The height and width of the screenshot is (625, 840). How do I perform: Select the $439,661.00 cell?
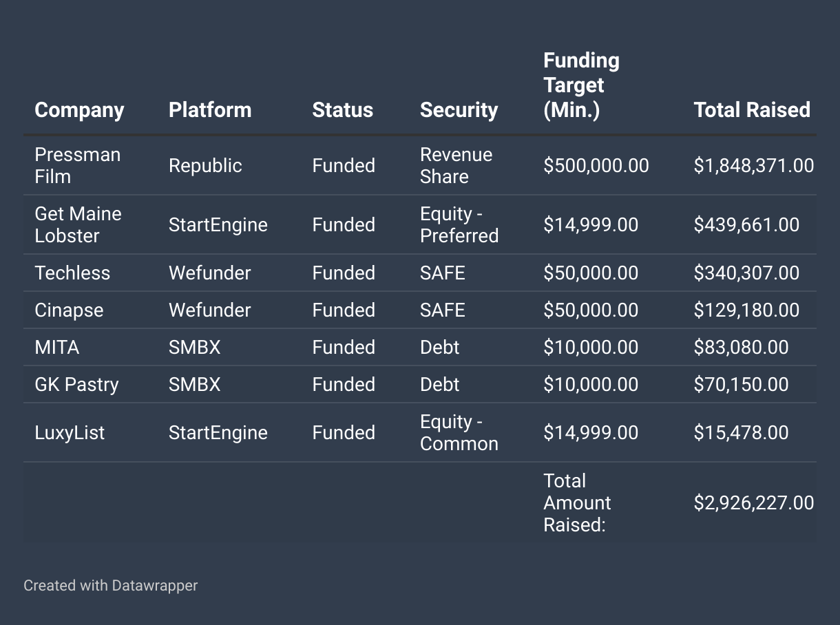[x=746, y=225]
